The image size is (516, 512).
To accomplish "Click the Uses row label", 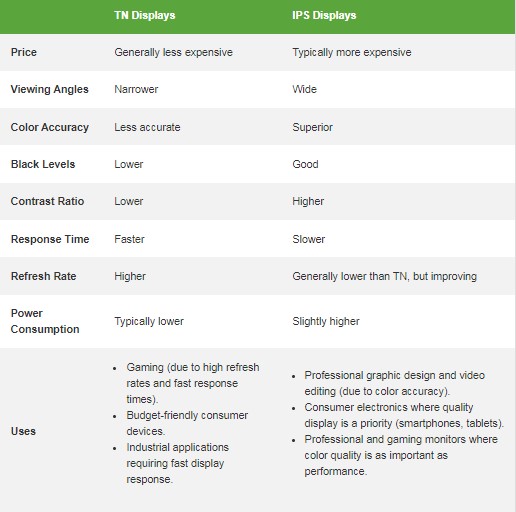I will 23,431.
